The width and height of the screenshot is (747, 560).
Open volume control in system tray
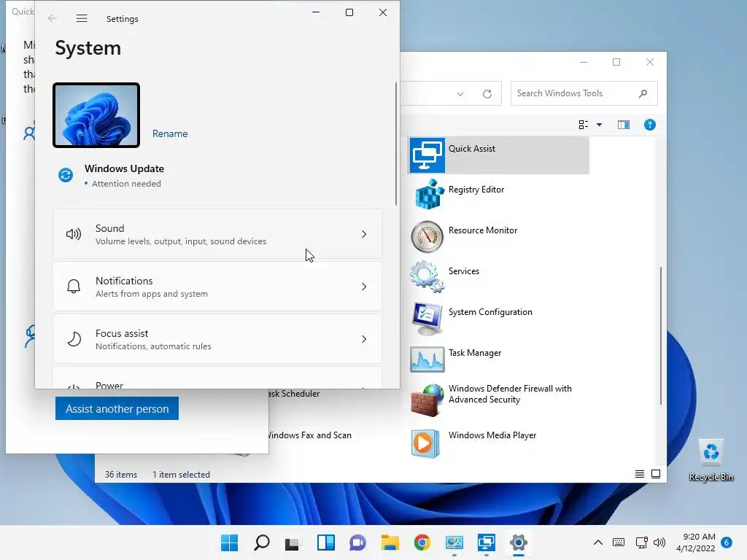coord(659,542)
